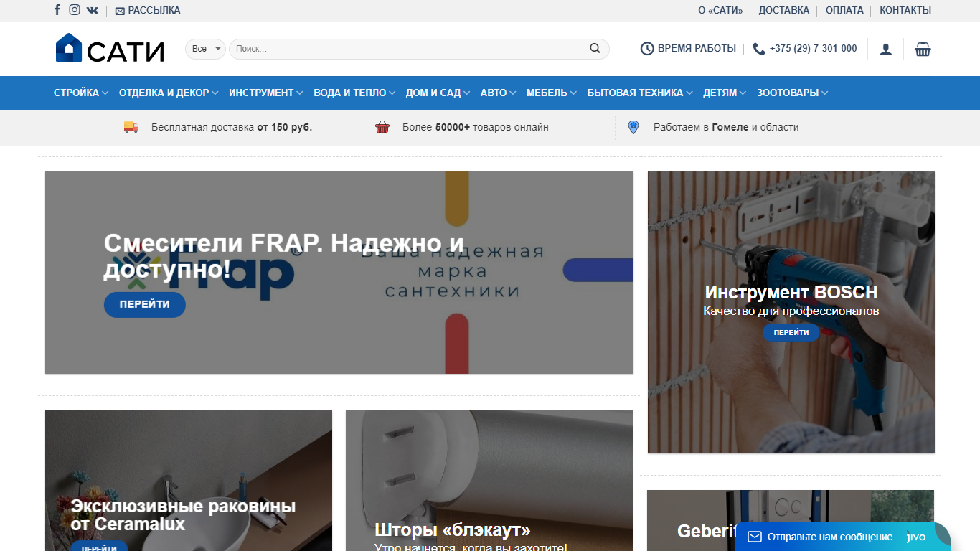Image resolution: width=980 pixels, height=551 pixels.
Task: Open the user account icon
Action: pyautogui.click(x=886, y=49)
